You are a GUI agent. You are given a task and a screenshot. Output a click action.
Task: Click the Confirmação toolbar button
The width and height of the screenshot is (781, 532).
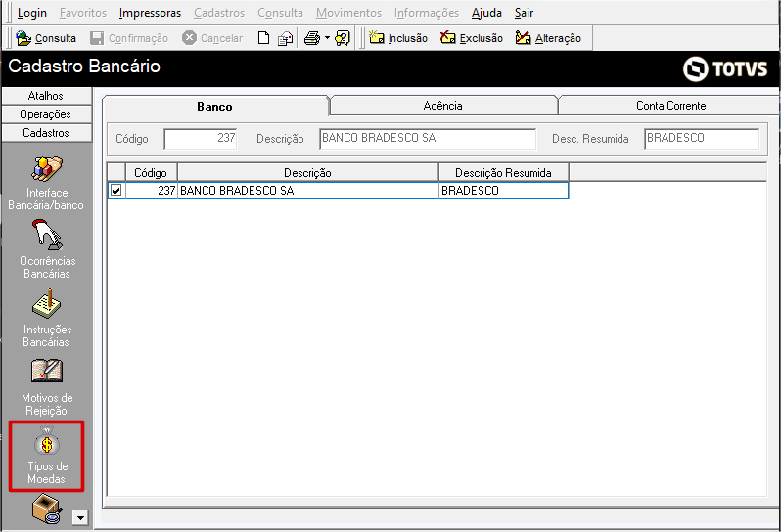click(x=129, y=38)
